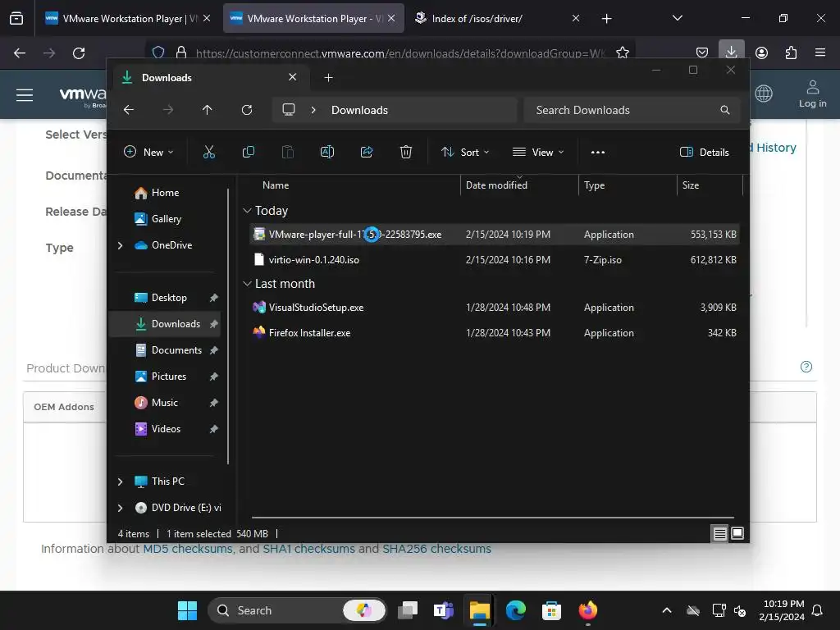Expand the DVD Drive (E:) node
Screen dimensions: 840x630
tap(120, 508)
